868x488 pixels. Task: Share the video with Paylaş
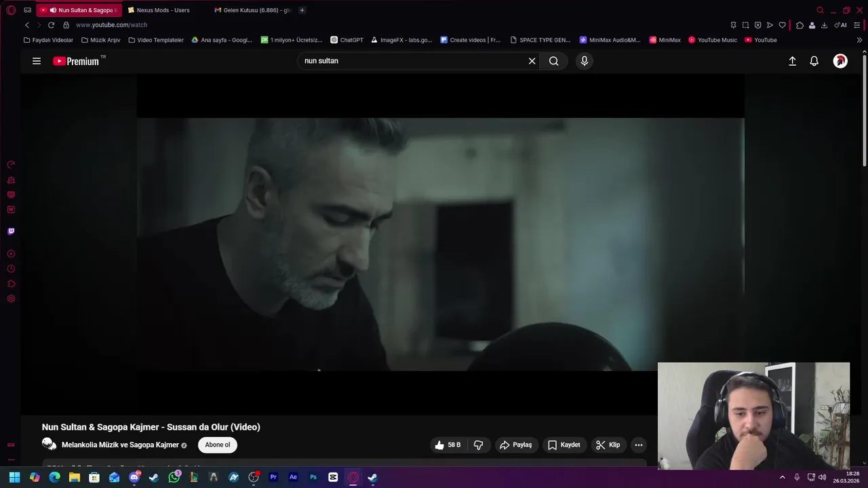[x=515, y=445]
